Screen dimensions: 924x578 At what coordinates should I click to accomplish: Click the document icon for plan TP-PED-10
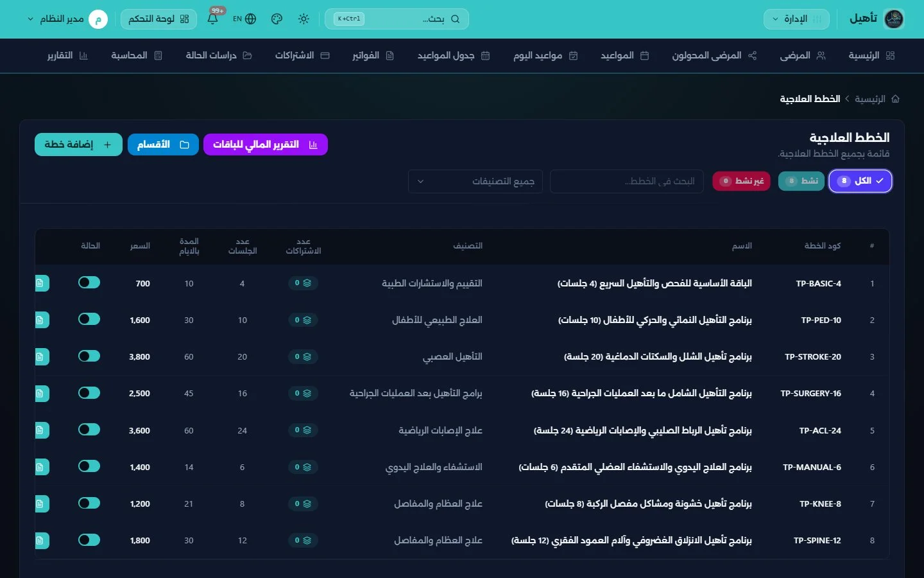(41, 320)
